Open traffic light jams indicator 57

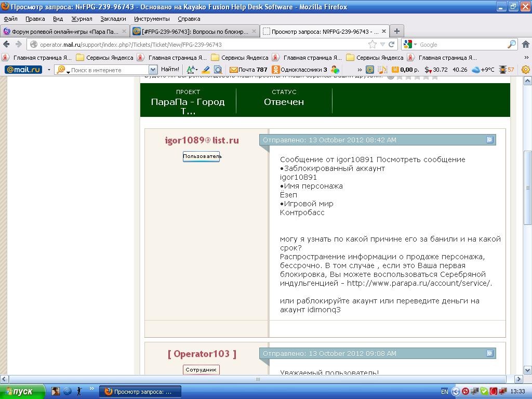tap(507, 70)
